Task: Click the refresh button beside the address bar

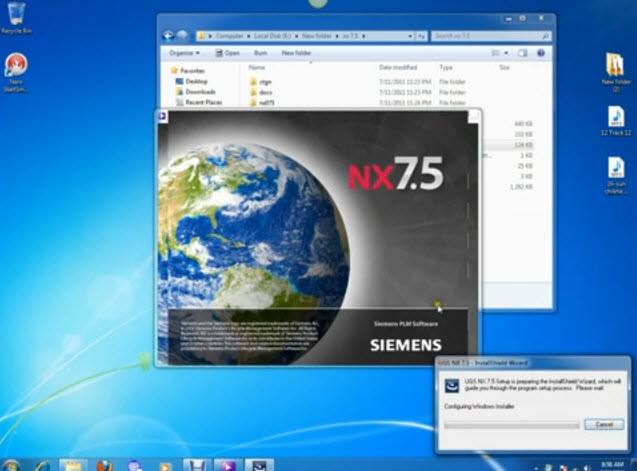Action: [422, 36]
